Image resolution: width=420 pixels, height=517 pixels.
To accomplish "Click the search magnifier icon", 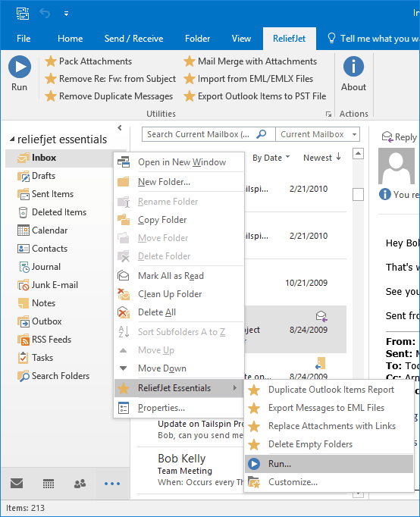I will [262, 134].
